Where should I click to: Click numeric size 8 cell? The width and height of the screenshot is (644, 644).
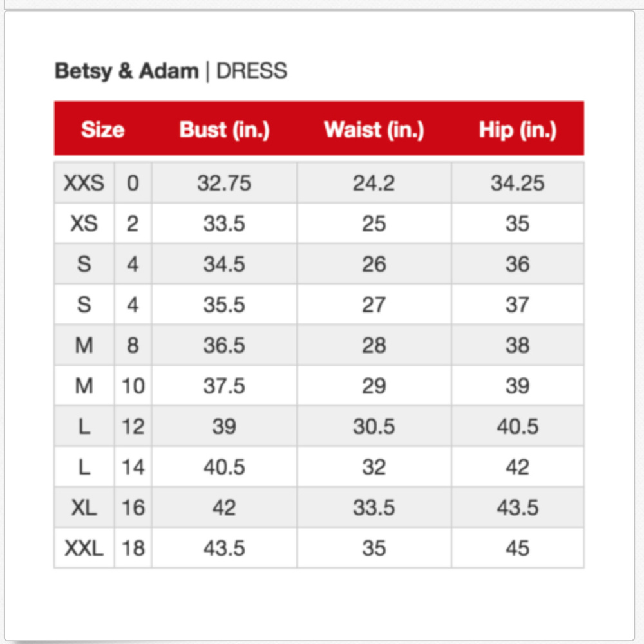pos(133,345)
